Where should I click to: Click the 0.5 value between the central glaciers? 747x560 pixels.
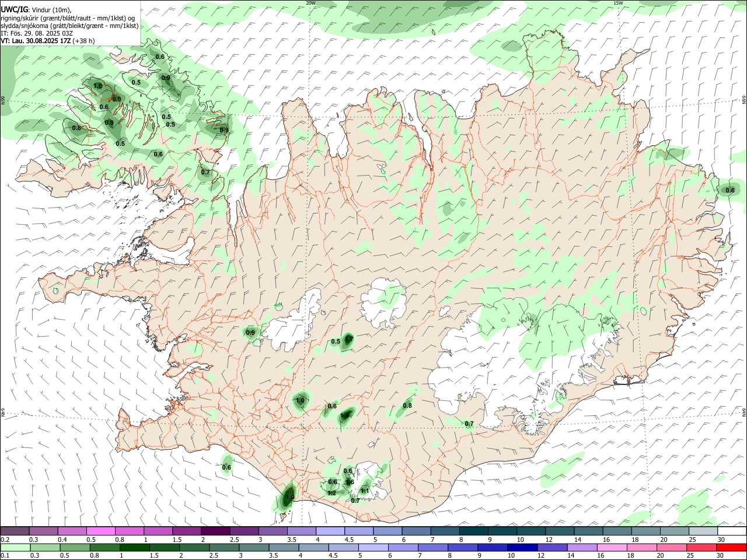click(336, 342)
